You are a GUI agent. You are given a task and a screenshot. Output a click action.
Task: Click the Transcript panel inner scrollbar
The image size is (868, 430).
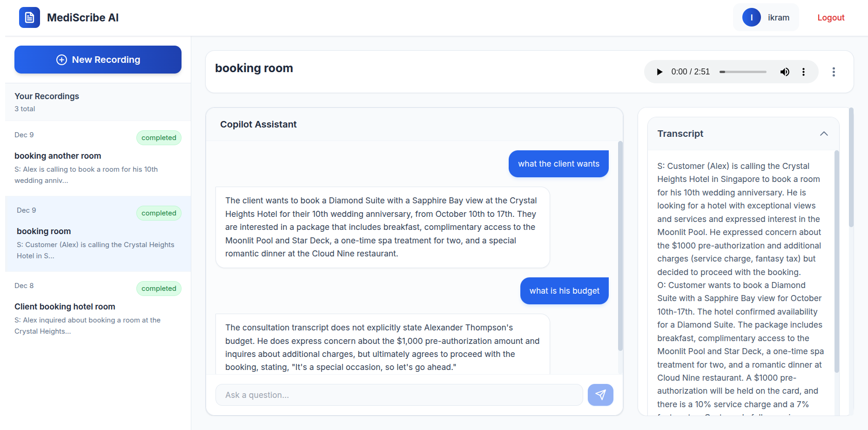click(x=836, y=262)
